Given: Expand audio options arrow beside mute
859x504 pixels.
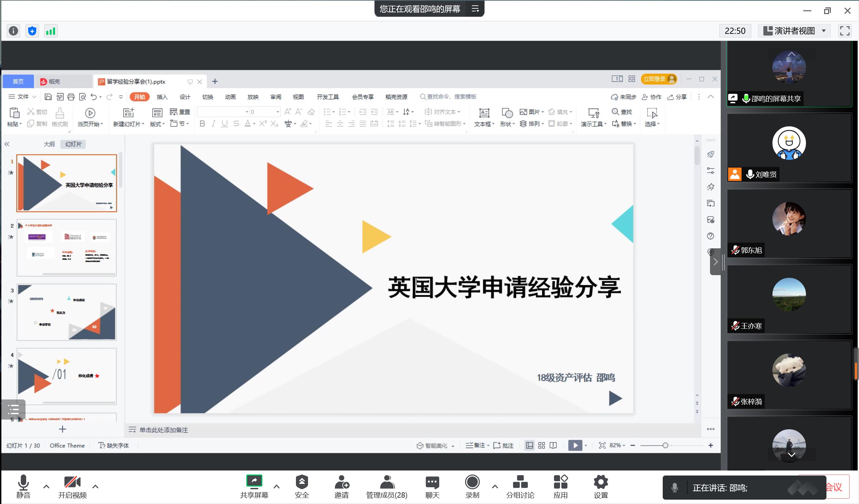Looking at the screenshot, I should pos(46,486).
